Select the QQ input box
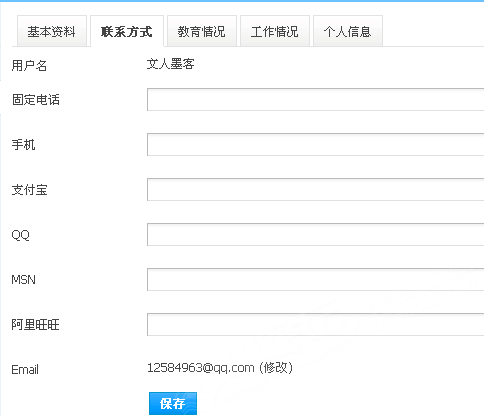The image size is (484, 416). pos(315,234)
